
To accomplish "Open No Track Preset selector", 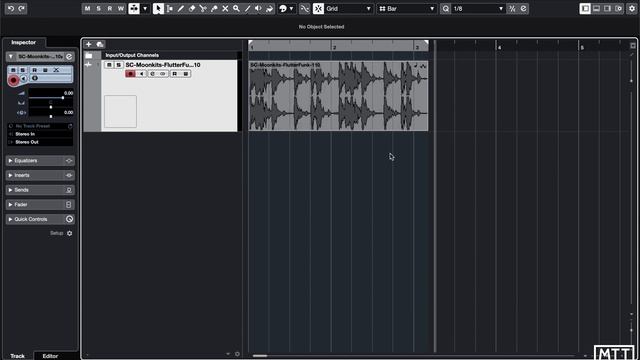I will point(40,126).
